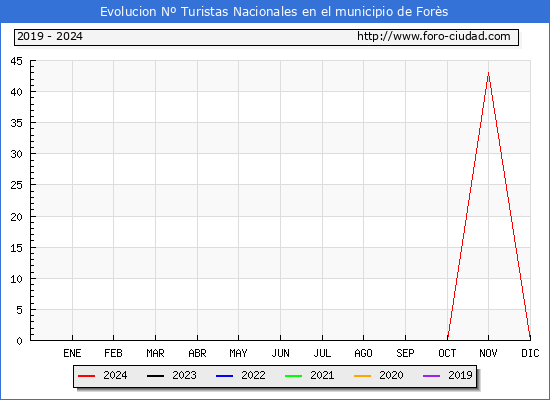Click the 2023 legend label
Viewport: 550px width, 400px height.
(x=184, y=375)
